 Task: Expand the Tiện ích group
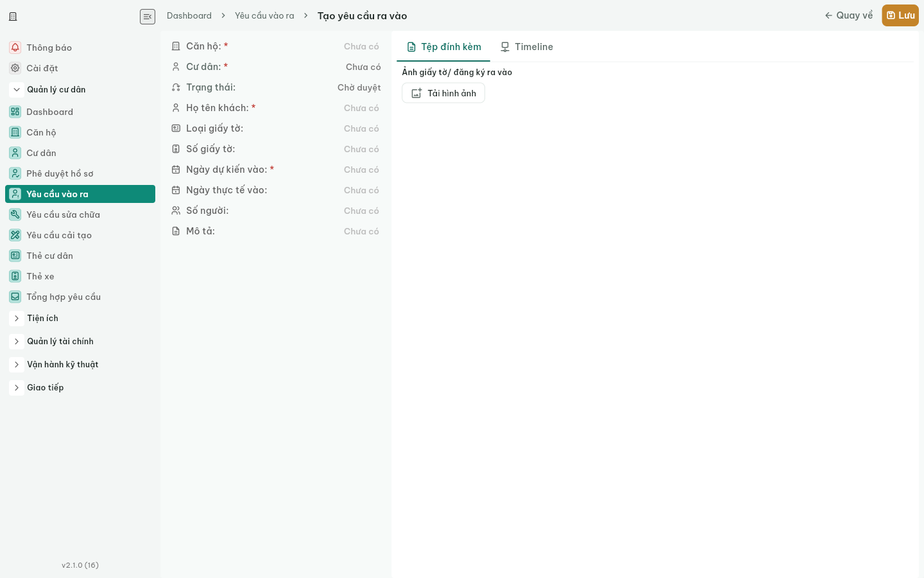(17, 318)
